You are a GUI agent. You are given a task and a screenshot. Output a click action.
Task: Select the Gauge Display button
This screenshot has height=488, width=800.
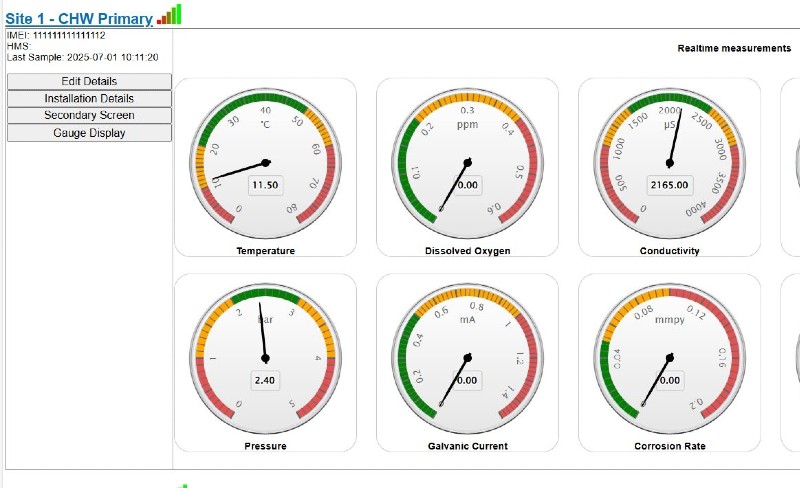[89, 133]
